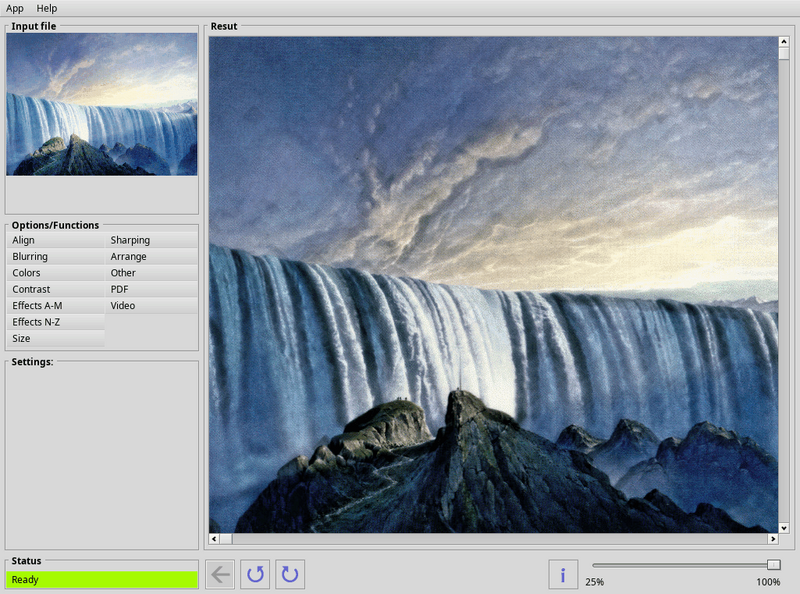Click the horizontal scrollbar left arrow
Image resolution: width=800 pixels, height=594 pixels.
tap(214, 538)
